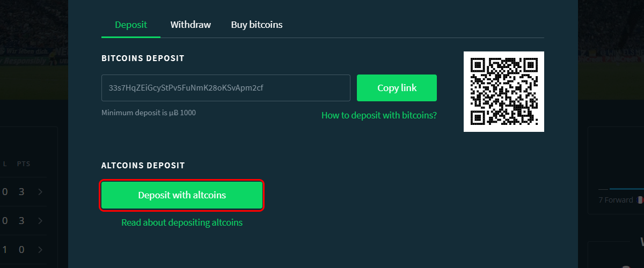Open How to deposit with bitcoins link

click(379, 115)
